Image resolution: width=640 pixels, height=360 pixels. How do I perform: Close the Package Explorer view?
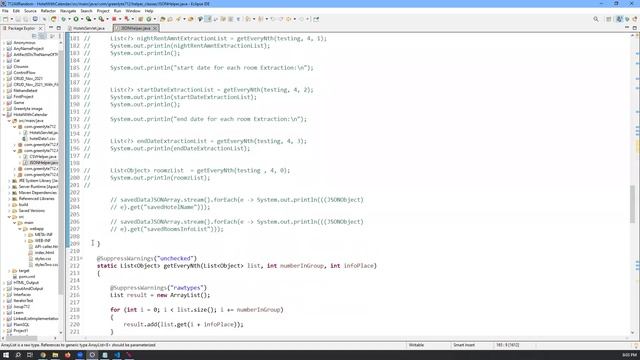pos(40,28)
